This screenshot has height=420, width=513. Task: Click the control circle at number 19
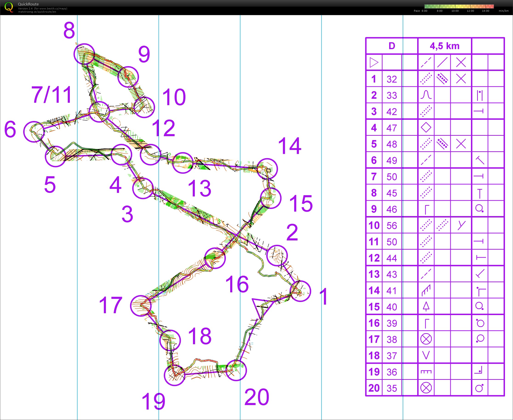(x=174, y=375)
